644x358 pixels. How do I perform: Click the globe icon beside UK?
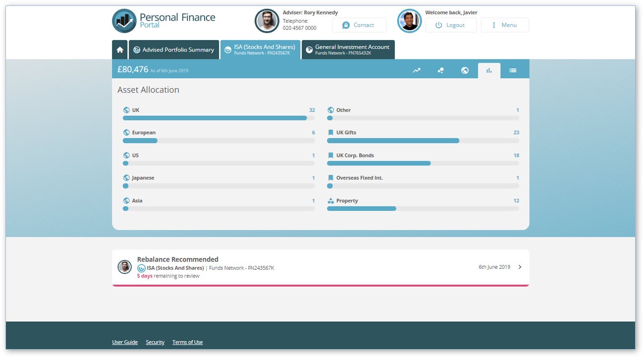click(x=126, y=110)
